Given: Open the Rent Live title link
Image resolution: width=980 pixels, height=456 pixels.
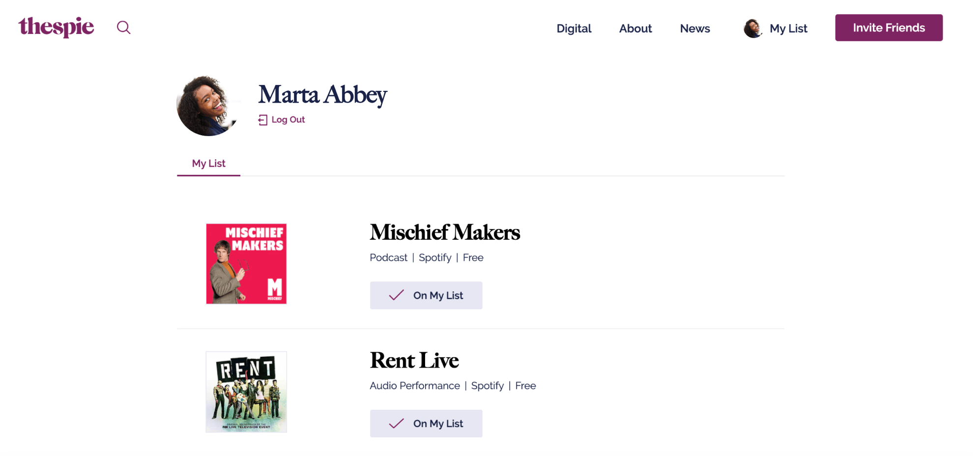Looking at the screenshot, I should (x=414, y=360).
